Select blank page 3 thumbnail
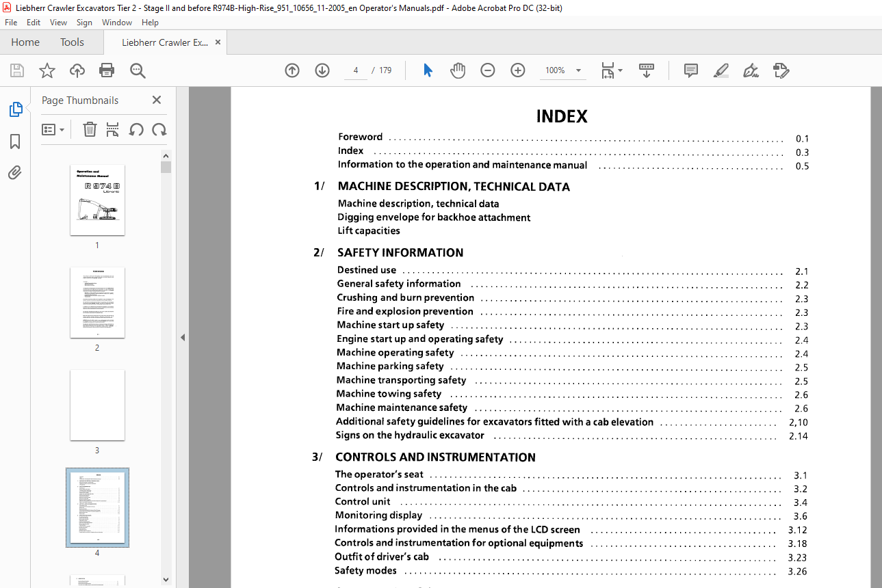Screen dimensions: 882x588 (97, 405)
